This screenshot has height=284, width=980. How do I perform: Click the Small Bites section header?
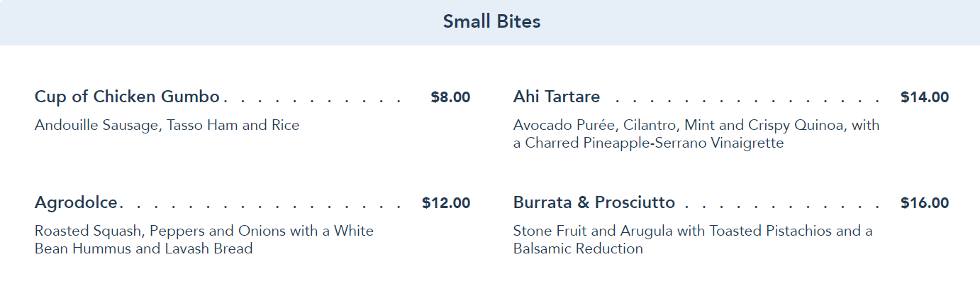(x=491, y=22)
